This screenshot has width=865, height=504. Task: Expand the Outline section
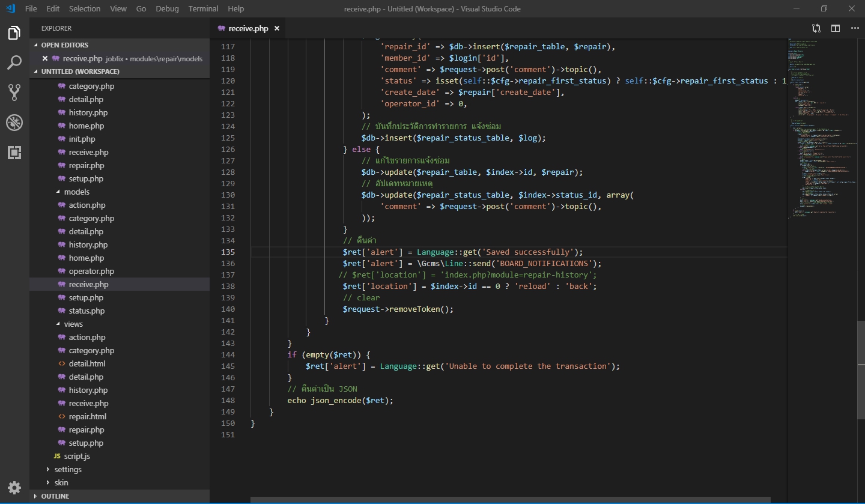[120, 496]
